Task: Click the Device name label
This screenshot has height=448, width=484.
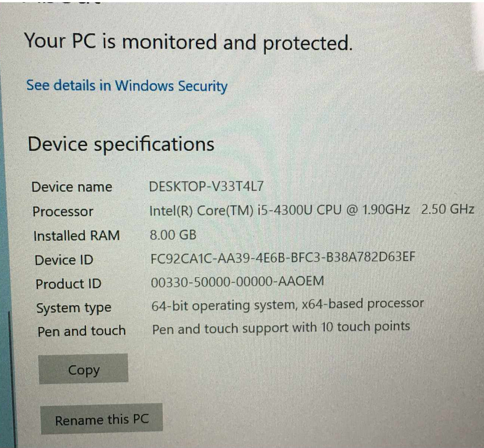Action: click(72, 186)
